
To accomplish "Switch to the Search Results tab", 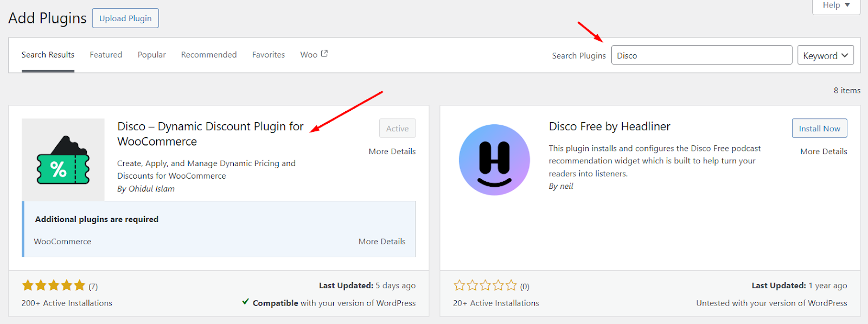I will (x=48, y=55).
